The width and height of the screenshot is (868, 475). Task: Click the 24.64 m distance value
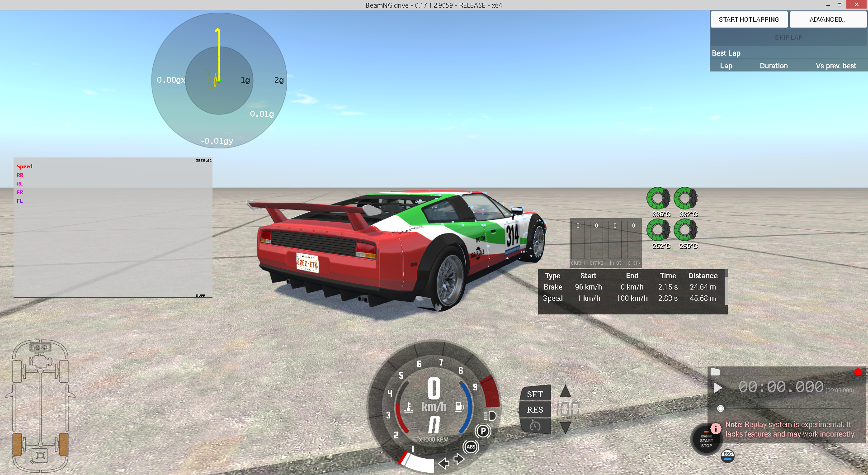[703, 287]
